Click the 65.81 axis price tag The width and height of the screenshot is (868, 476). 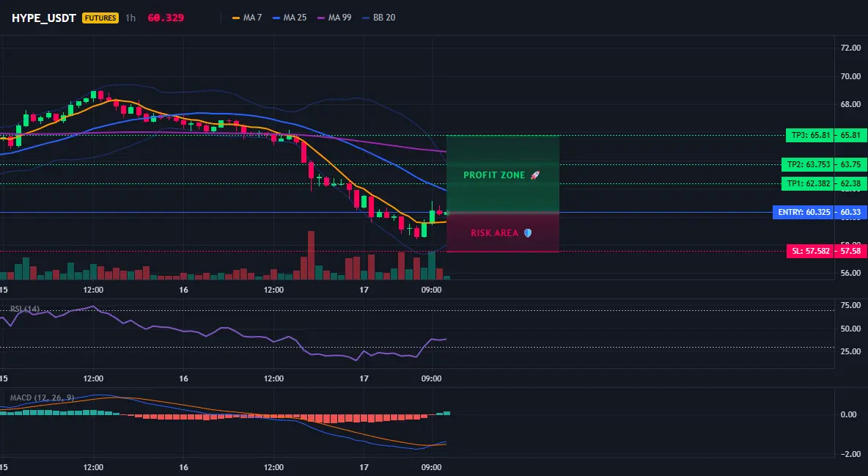point(851,135)
